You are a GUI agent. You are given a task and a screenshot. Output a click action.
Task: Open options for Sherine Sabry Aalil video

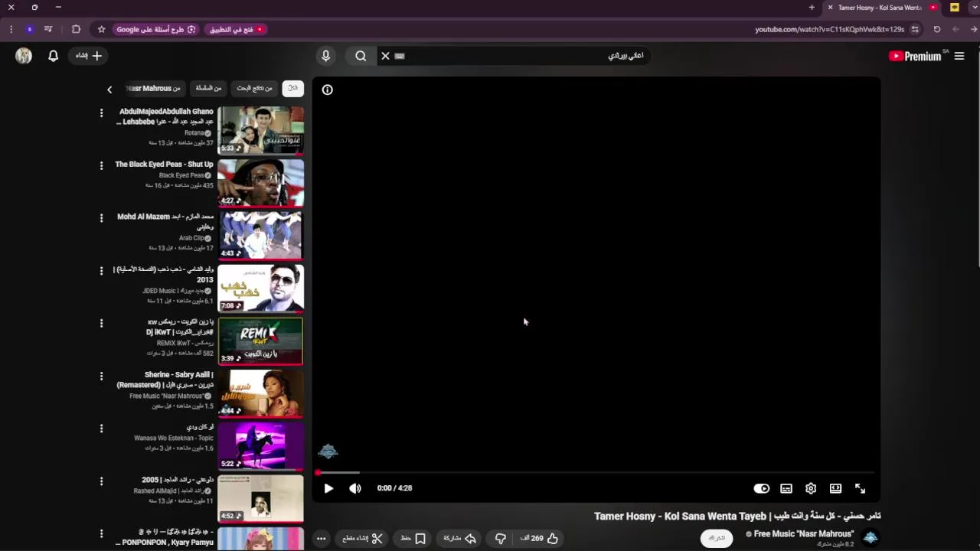click(101, 376)
